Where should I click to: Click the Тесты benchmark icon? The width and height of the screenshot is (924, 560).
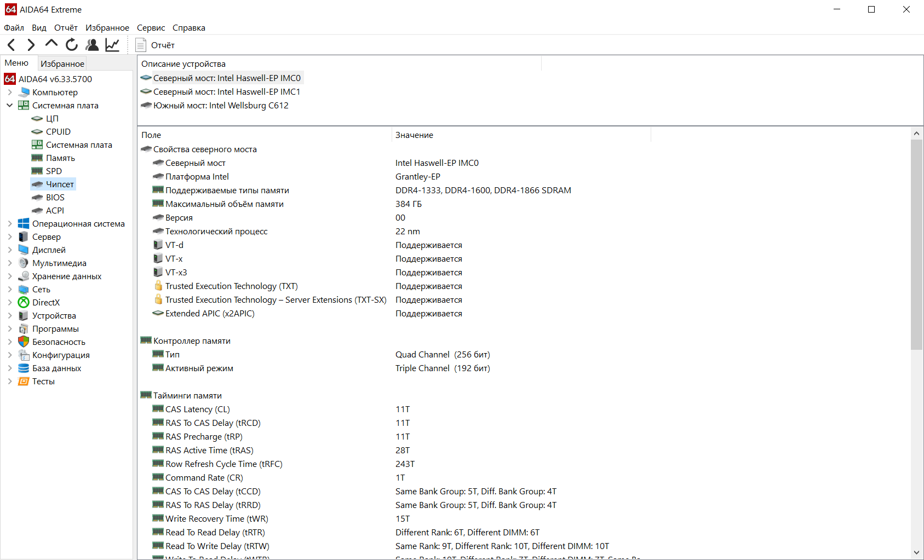pos(24,382)
